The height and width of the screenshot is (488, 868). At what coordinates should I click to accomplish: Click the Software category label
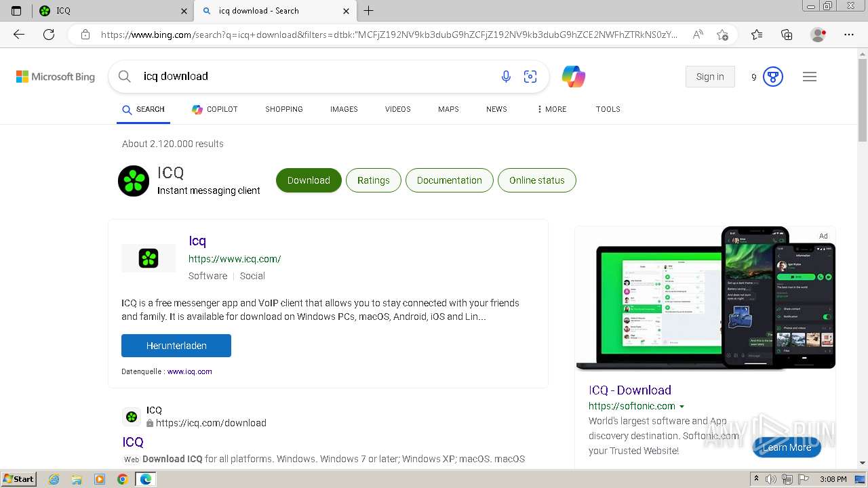pos(208,276)
